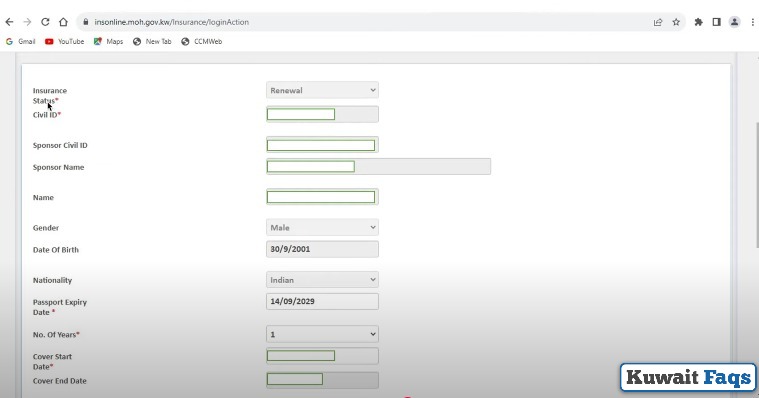Open Maps bookmark
The image size is (759, 398).
(x=108, y=42)
